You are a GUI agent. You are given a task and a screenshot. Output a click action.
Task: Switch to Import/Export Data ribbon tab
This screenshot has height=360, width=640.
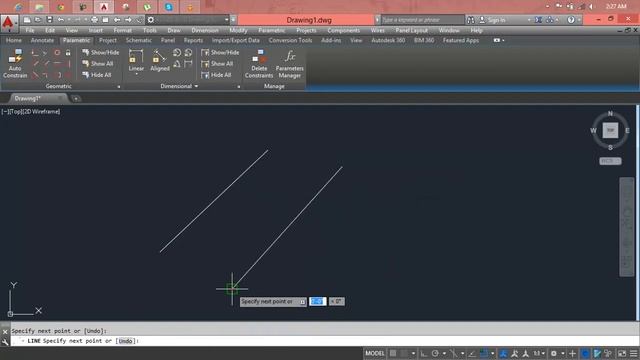(x=236, y=40)
